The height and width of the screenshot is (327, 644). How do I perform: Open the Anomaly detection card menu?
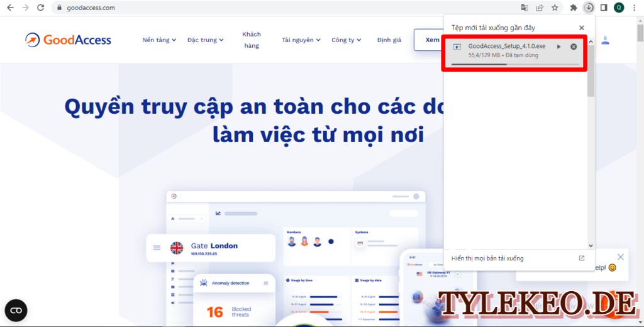(x=266, y=283)
